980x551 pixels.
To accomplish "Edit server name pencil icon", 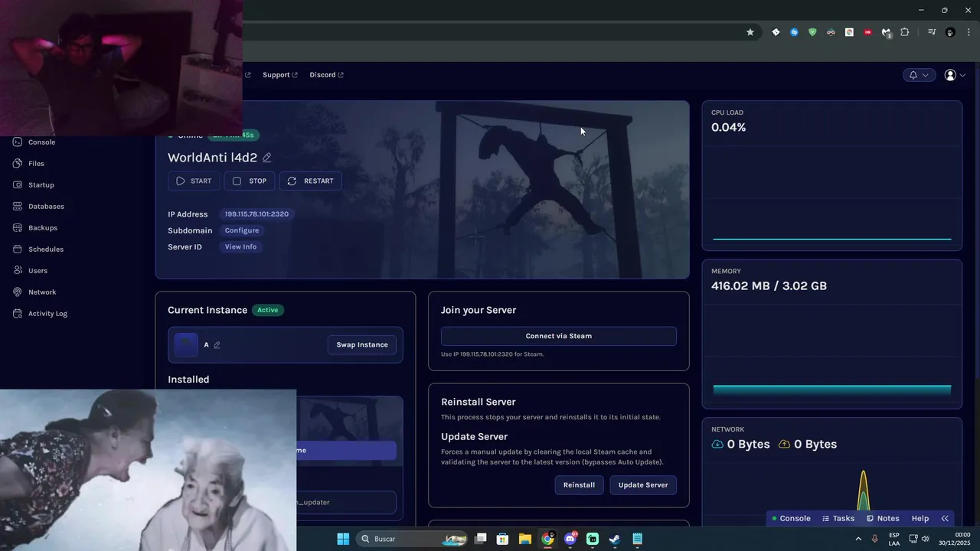I will point(267,158).
